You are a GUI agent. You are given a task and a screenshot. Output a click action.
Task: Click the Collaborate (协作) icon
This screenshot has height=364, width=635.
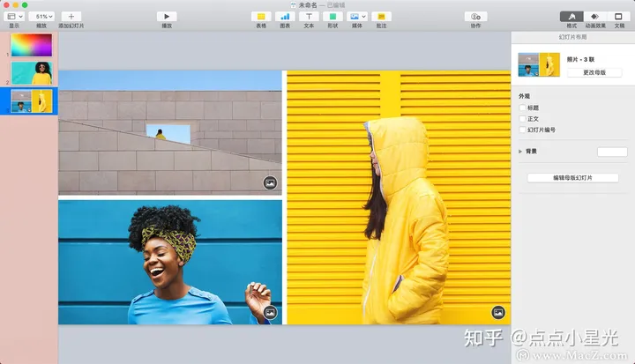[475, 16]
